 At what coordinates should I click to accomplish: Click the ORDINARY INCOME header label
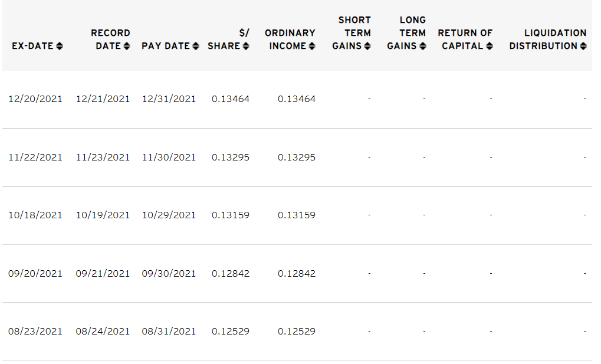click(x=290, y=40)
